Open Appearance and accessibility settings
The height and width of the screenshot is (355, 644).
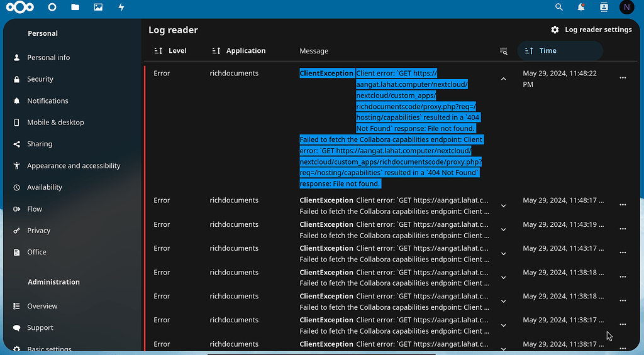click(x=74, y=165)
